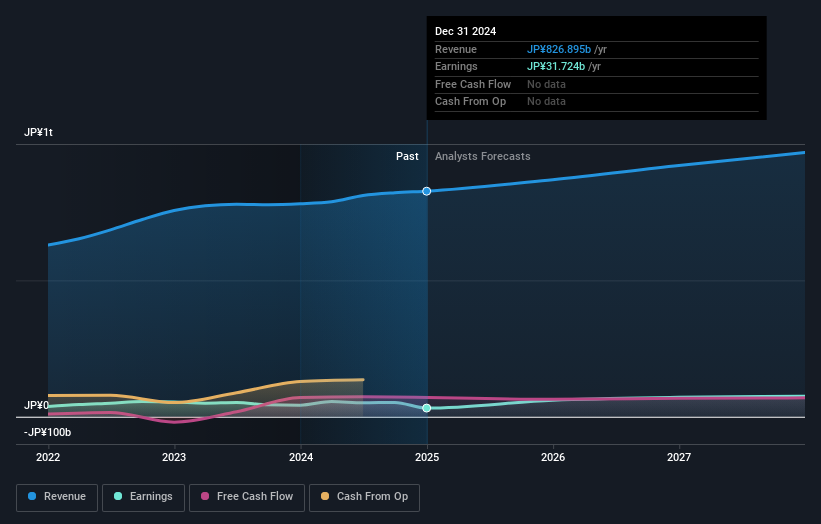
Task: Click the Revenue row label in tooltip
Action: (x=456, y=49)
